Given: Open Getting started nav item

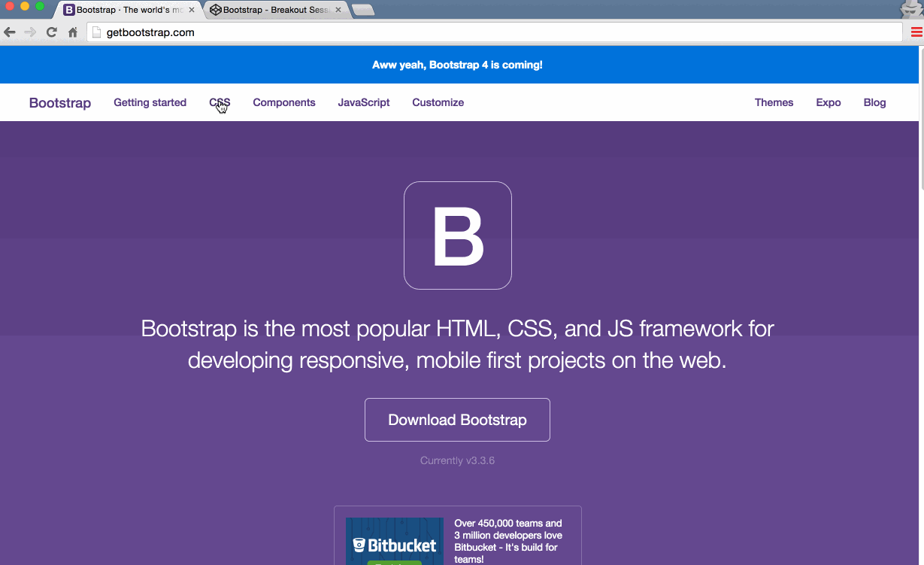Looking at the screenshot, I should [150, 102].
